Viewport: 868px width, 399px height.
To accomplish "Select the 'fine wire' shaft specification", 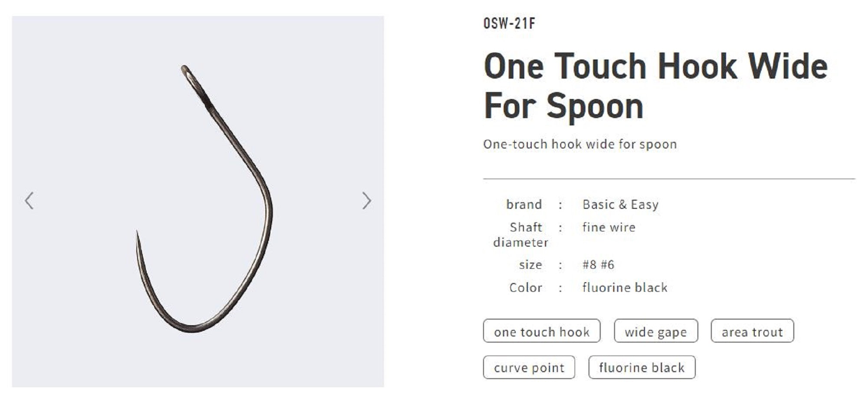I will point(608,227).
